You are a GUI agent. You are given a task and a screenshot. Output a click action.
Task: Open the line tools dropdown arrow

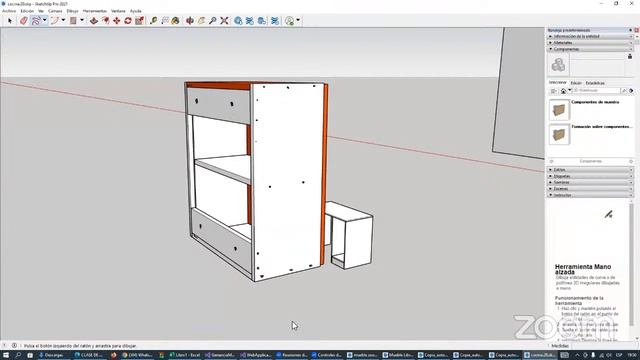pos(44,20)
